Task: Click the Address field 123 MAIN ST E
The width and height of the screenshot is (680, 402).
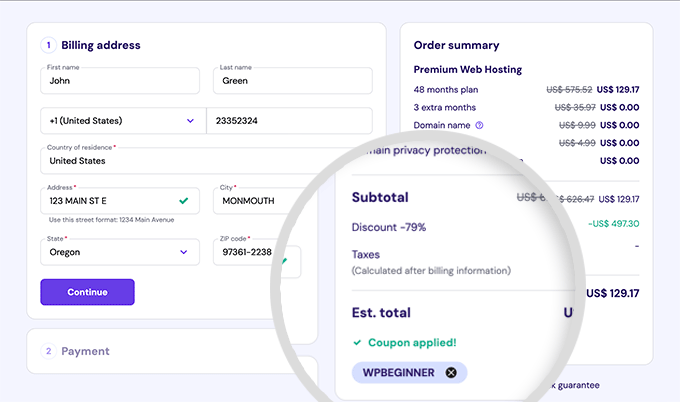Action: pyautogui.click(x=120, y=201)
